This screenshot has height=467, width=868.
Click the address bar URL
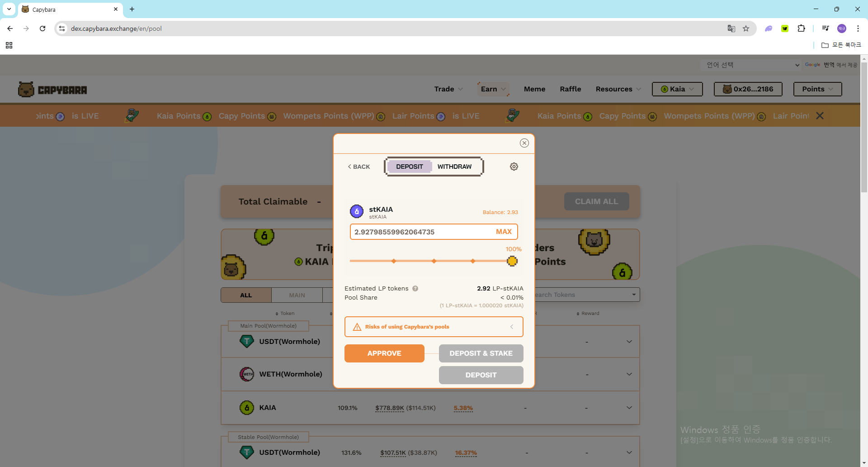[116, 29]
